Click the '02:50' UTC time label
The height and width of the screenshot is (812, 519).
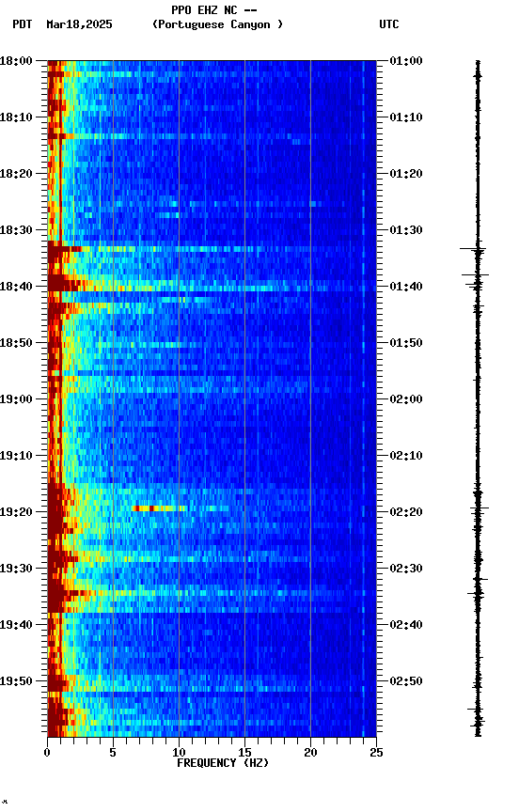[x=406, y=681]
